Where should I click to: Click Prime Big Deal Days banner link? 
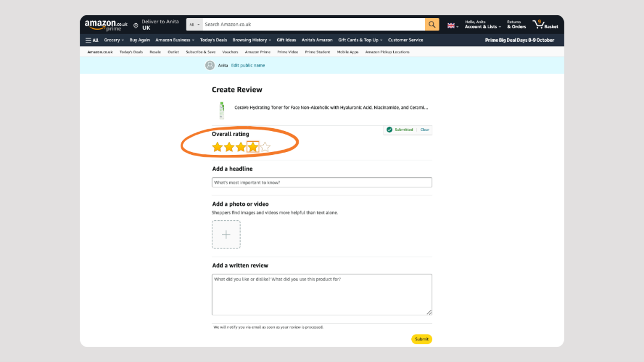[520, 40]
